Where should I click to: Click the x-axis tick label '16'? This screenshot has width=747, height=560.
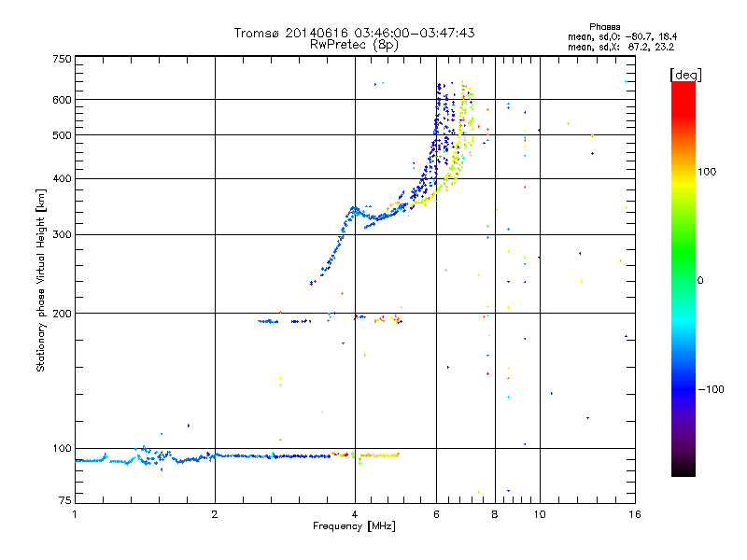click(x=635, y=514)
